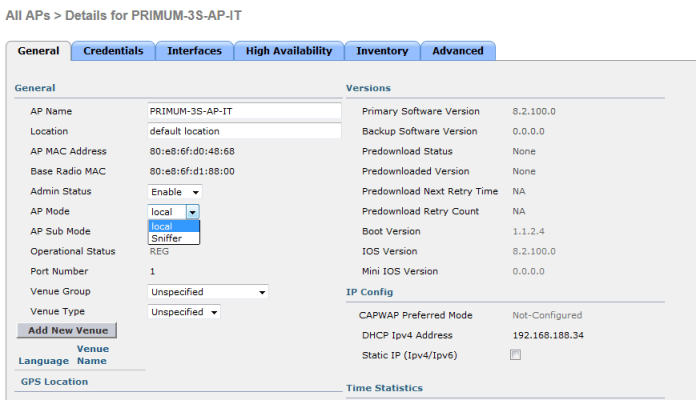Expand the Venue Group dropdown

tap(208, 292)
